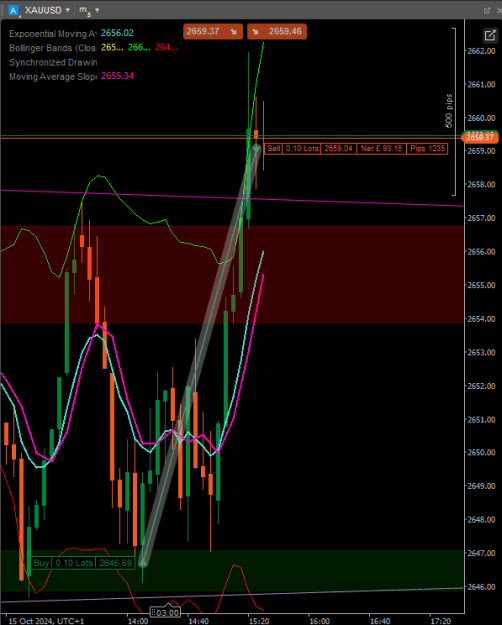The width and height of the screenshot is (502, 625).
Task: Click the Buy 0.10 Lots 2646.69 entry label
Action: point(83,563)
